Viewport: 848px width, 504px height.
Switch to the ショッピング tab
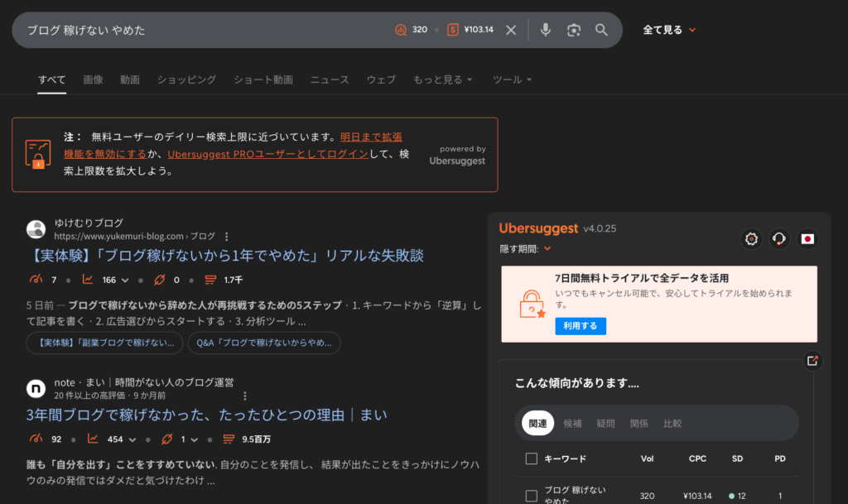pos(186,79)
